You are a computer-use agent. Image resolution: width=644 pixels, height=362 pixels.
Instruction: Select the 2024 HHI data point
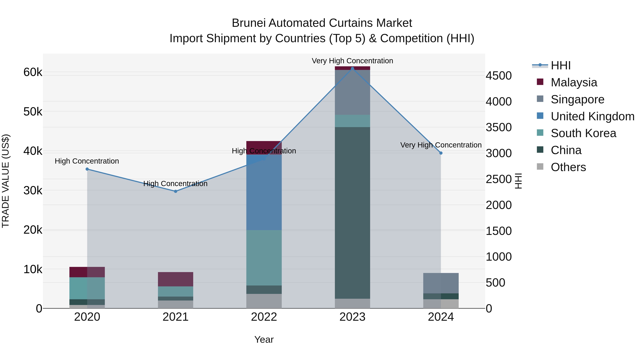click(441, 153)
